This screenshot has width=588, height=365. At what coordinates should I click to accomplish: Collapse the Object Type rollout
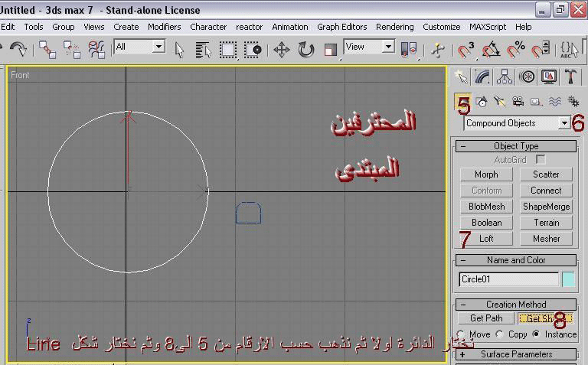pos(516,146)
